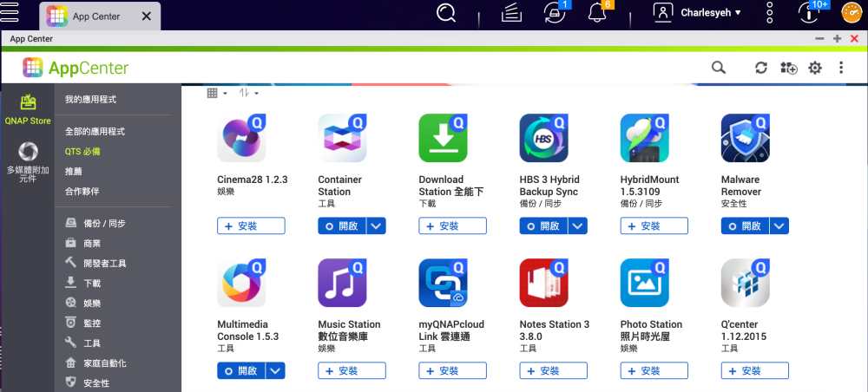Click the refresh icon in App Center
Screen dimensions: 868x392
click(761, 68)
